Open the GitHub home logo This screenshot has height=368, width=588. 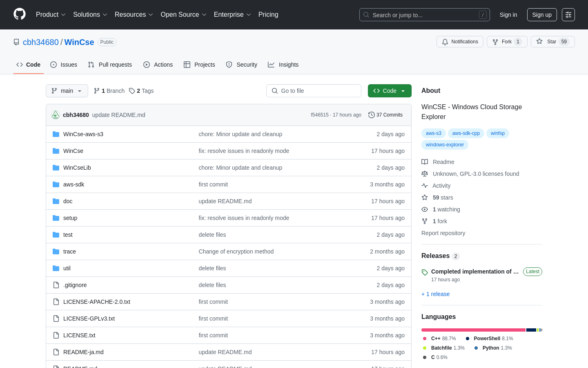pos(20,14)
